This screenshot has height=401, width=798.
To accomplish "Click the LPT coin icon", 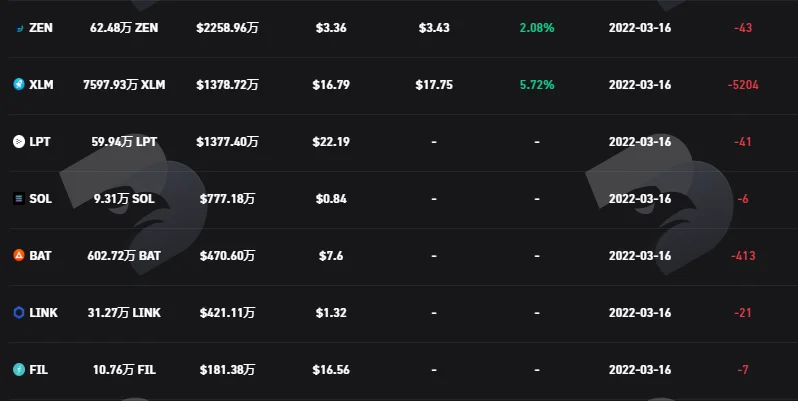I will 19,141.
